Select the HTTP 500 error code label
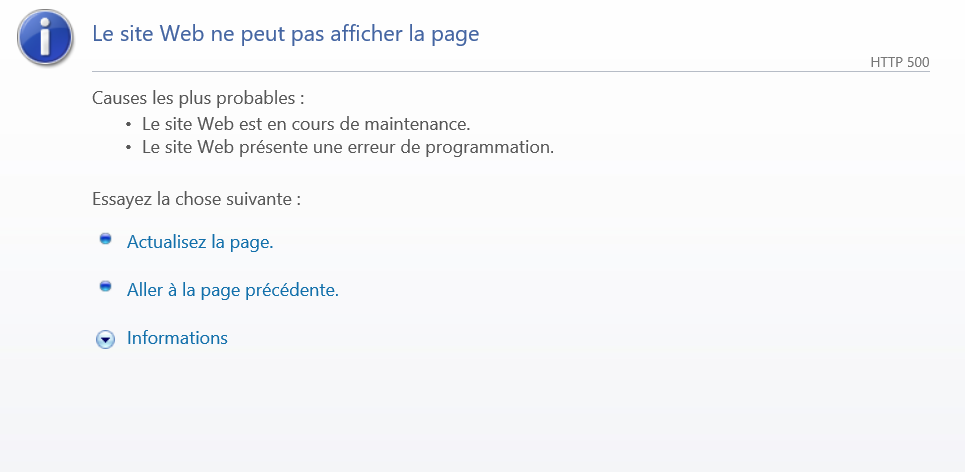 coord(900,62)
